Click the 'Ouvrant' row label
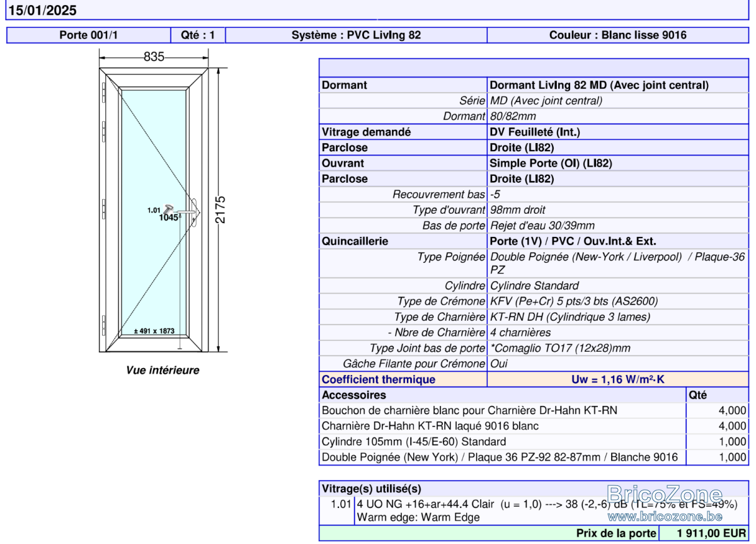The image size is (756, 544). [343, 163]
